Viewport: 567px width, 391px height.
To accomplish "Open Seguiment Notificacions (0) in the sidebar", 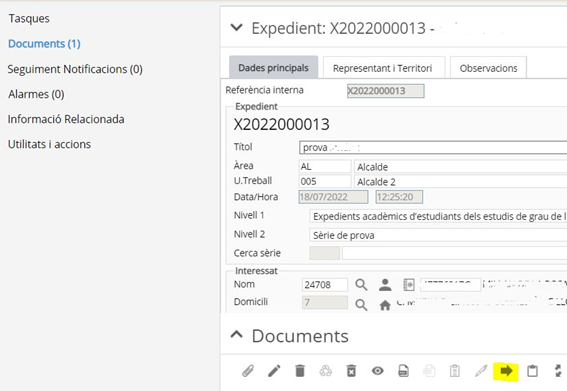I will pyautogui.click(x=75, y=69).
